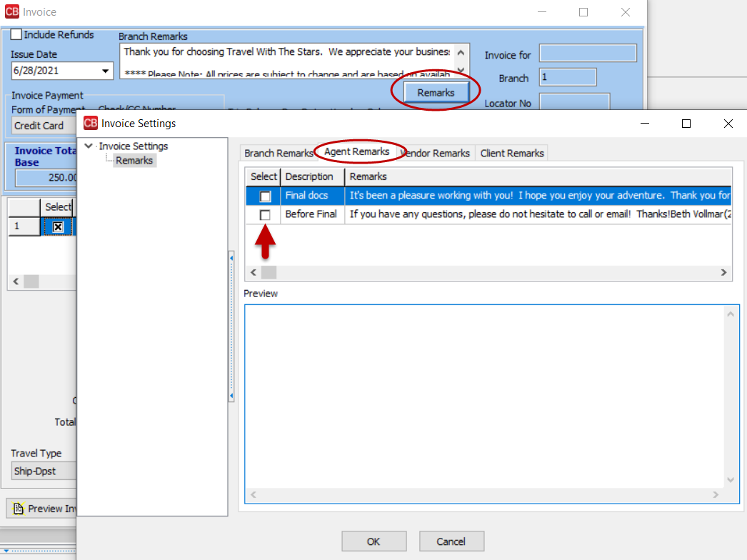Select row 1 header in Invoice grid
The height and width of the screenshot is (560, 747).
(x=24, y=226)
